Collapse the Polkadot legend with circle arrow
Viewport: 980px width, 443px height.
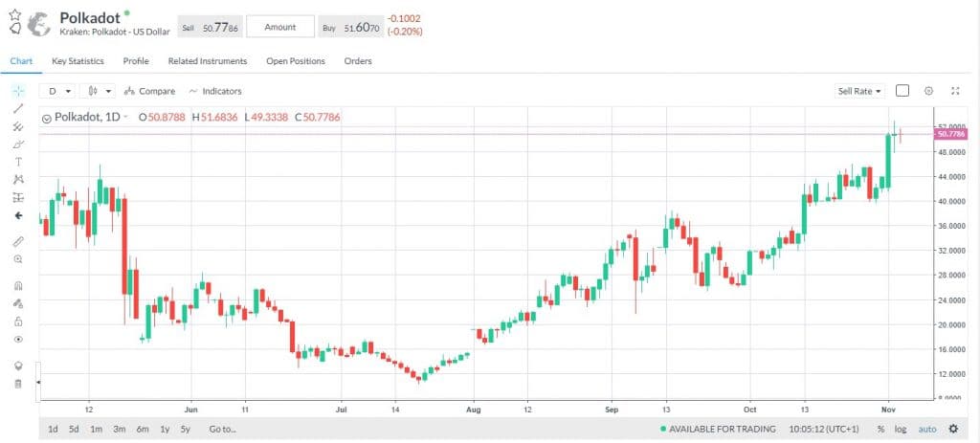coord(47,118)
